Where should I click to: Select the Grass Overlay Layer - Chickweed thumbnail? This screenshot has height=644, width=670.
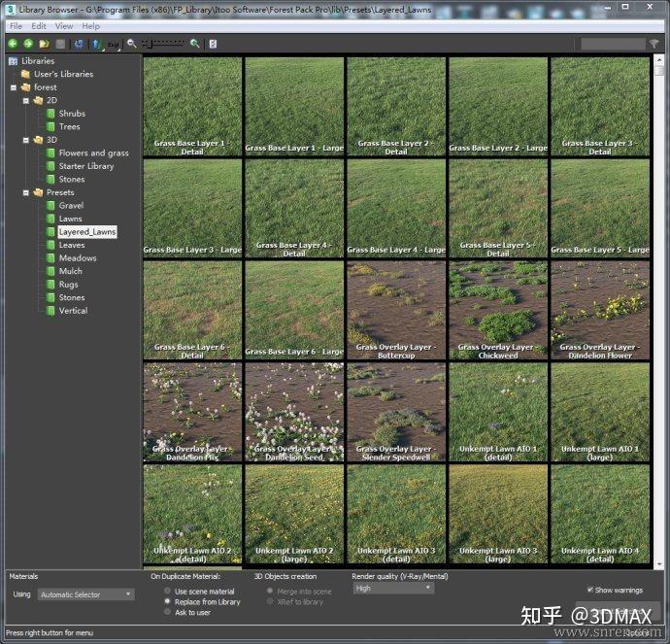click(498, 309)
